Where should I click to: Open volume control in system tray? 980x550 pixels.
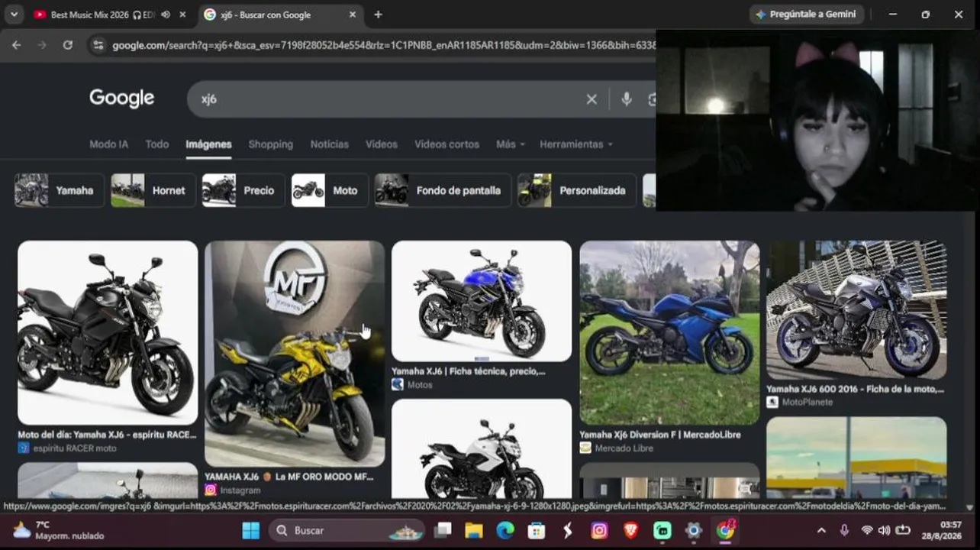point(884,530)
